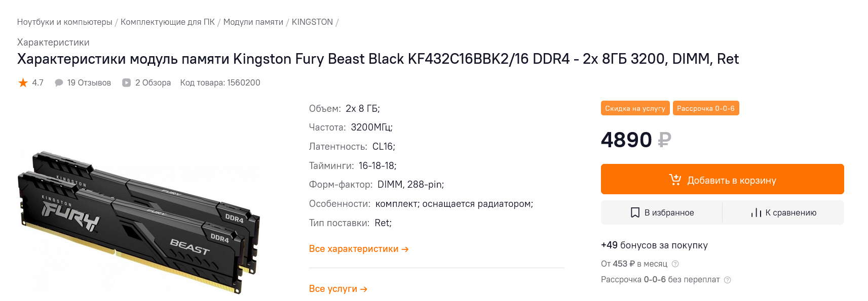Click the bookmark icon for favorites
Image resolution: width=868 pixels, height=301 pixels.
(x=635, y=212)
